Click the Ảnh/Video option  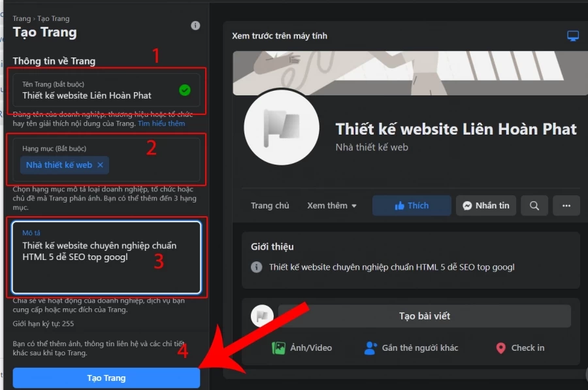coord(302,348)
